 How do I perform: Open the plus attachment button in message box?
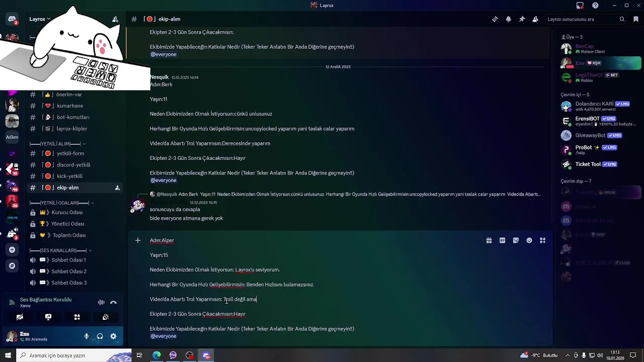point(138,240)
